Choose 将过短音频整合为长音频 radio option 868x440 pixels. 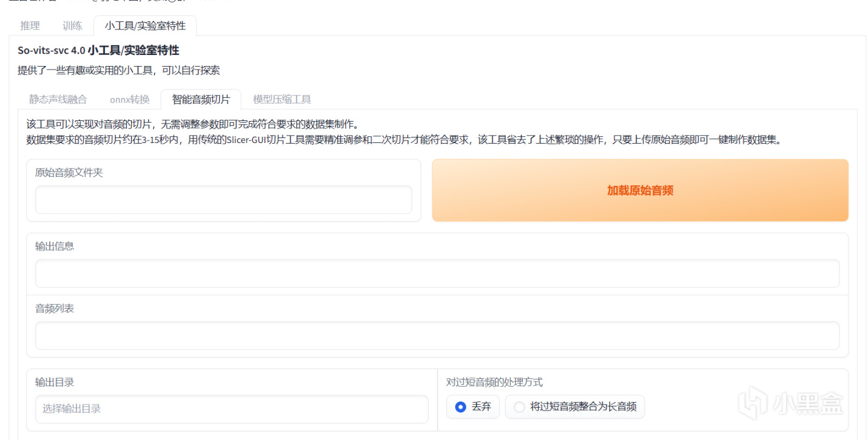click(575, 407)
